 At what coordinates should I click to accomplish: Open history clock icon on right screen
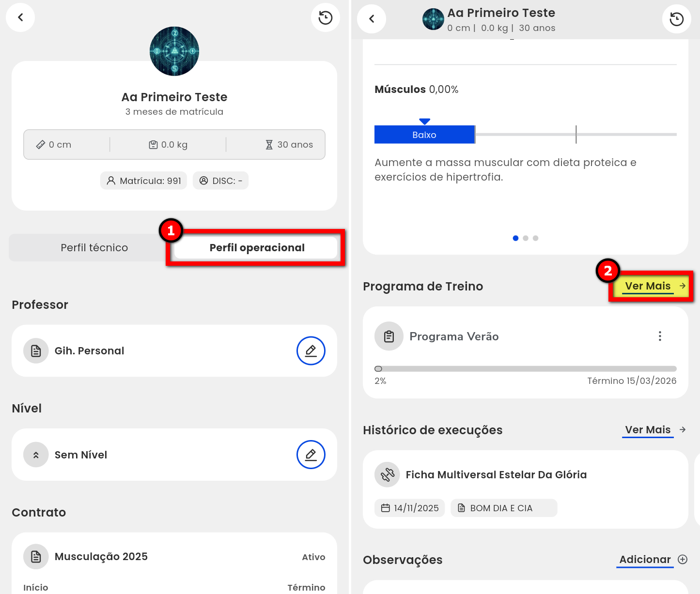pyautogui.click(x=676, y=19)
